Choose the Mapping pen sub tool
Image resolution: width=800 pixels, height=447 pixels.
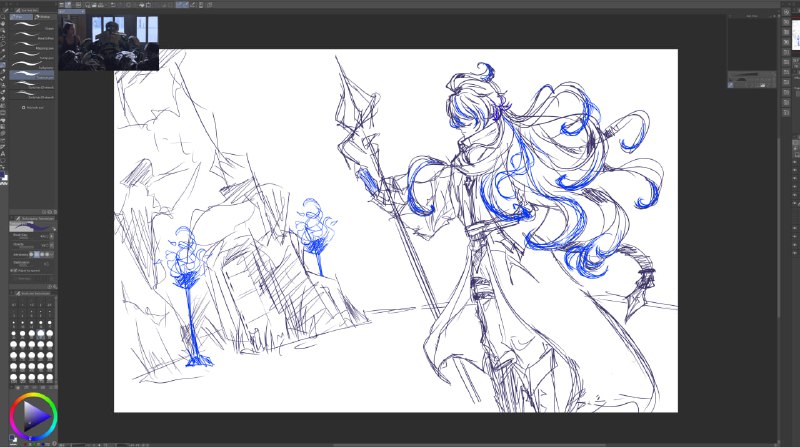(x=34, y=45)
